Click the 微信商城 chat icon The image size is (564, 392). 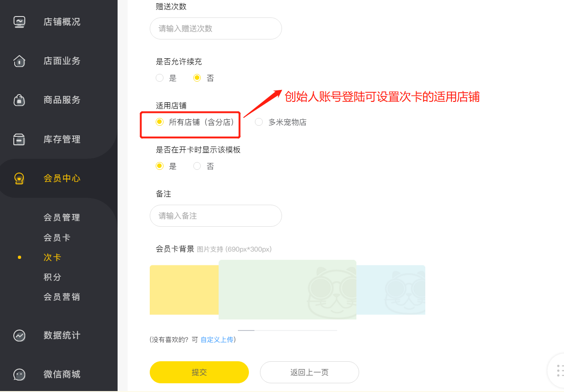(x=19, y=375)
